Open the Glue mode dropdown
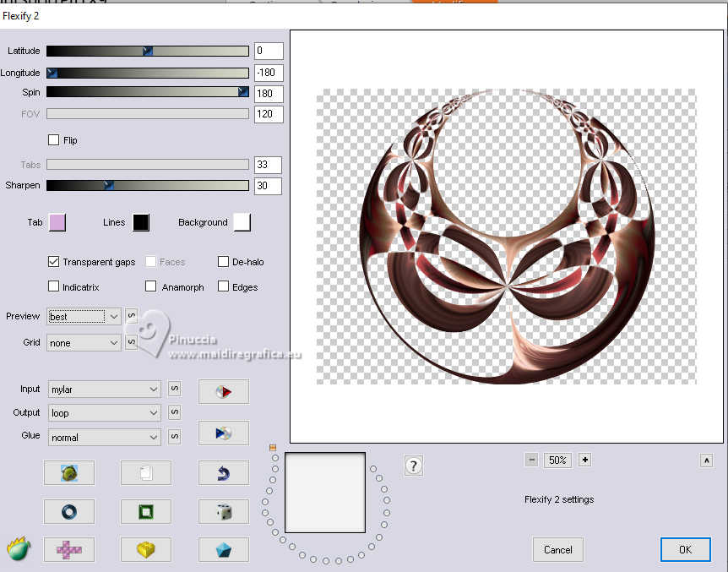Screen dimensions: 728x572 tap(105, 438)
